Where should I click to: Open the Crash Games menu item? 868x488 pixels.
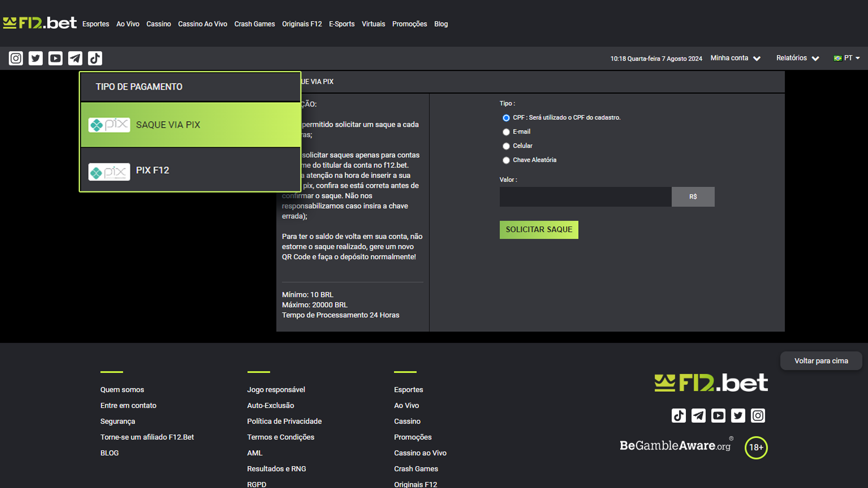click(x=255, y=24)
